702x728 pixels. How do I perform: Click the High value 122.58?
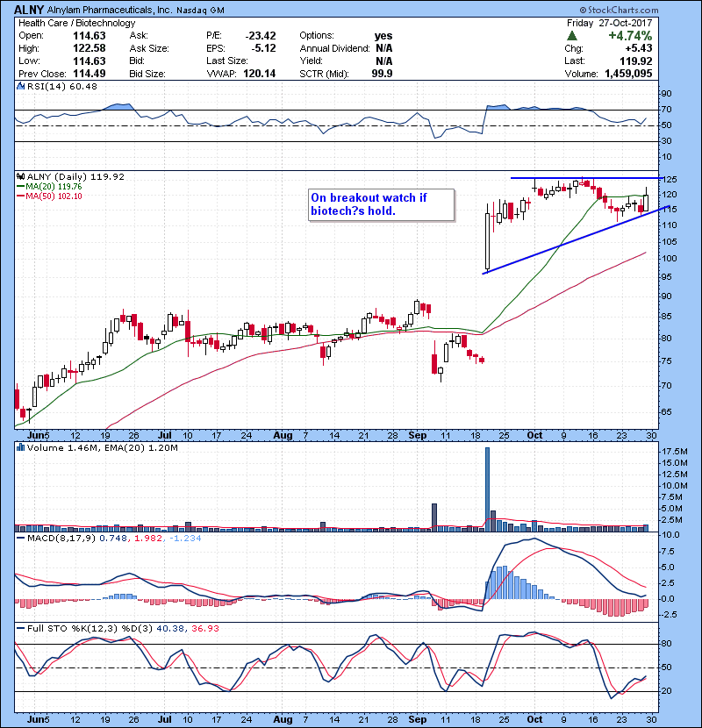click(90, 48)
